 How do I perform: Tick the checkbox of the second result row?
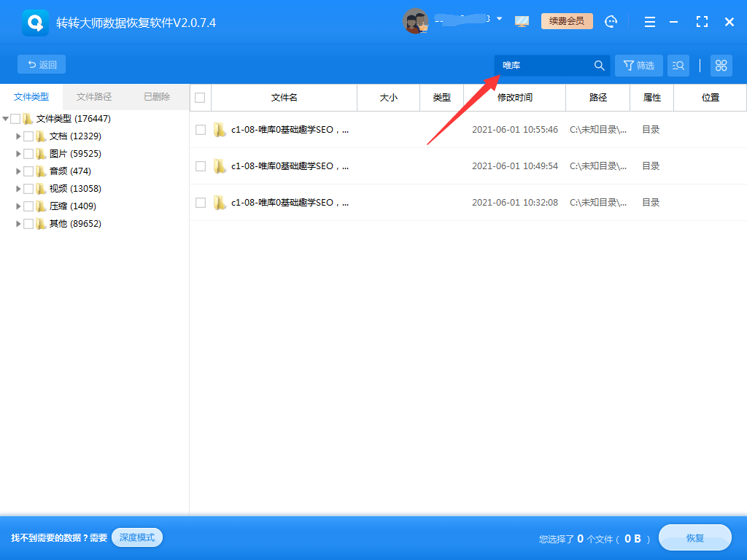coord(200,166)
